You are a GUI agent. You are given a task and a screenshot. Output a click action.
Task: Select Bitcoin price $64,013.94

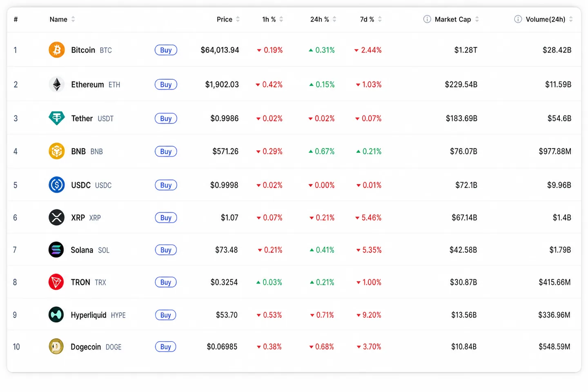click(220, 50)
